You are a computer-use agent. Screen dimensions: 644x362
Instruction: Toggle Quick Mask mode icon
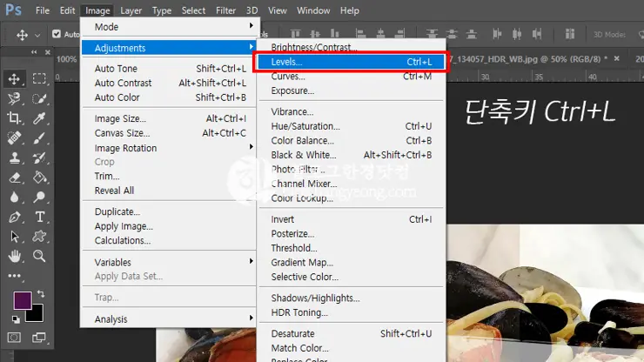(15, 337)
